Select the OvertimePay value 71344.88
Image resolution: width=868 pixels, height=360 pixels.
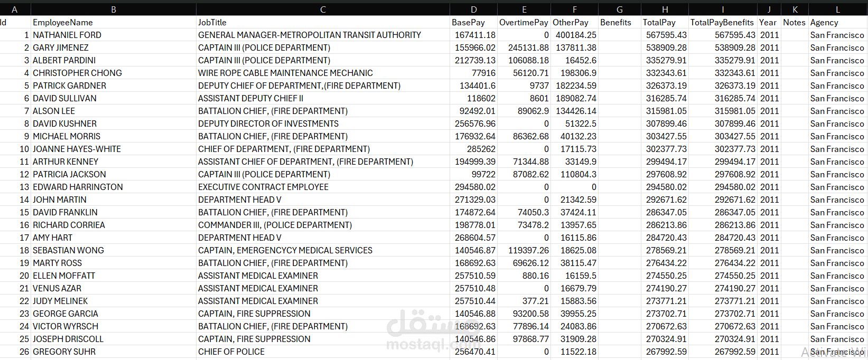[x=524, y=162]
